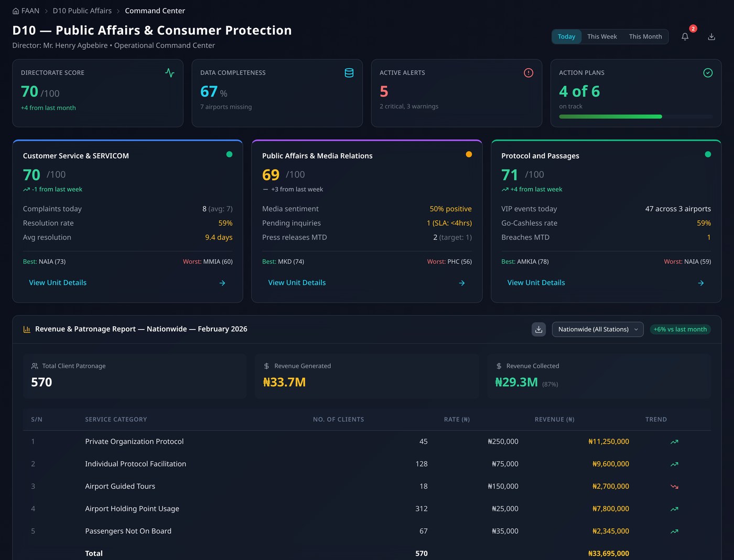Click the arrow beside Protocol View Unit Details

[701, 283]
